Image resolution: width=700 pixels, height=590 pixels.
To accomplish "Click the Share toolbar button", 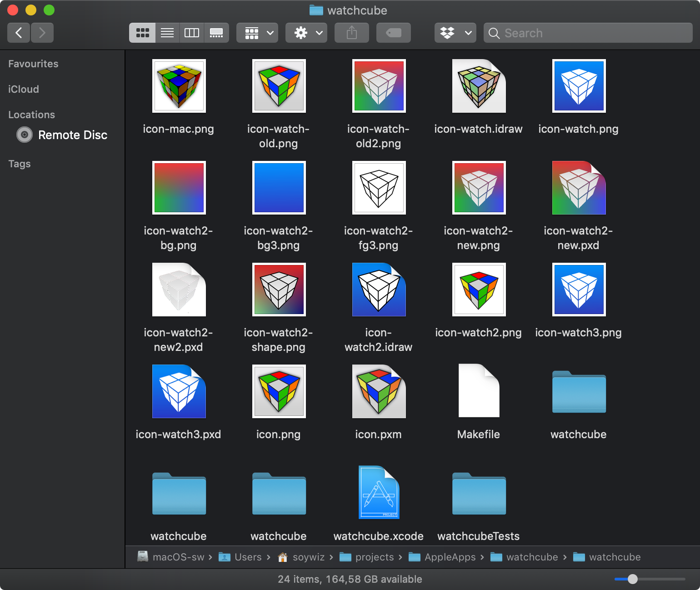I will [x=351, y=33].
